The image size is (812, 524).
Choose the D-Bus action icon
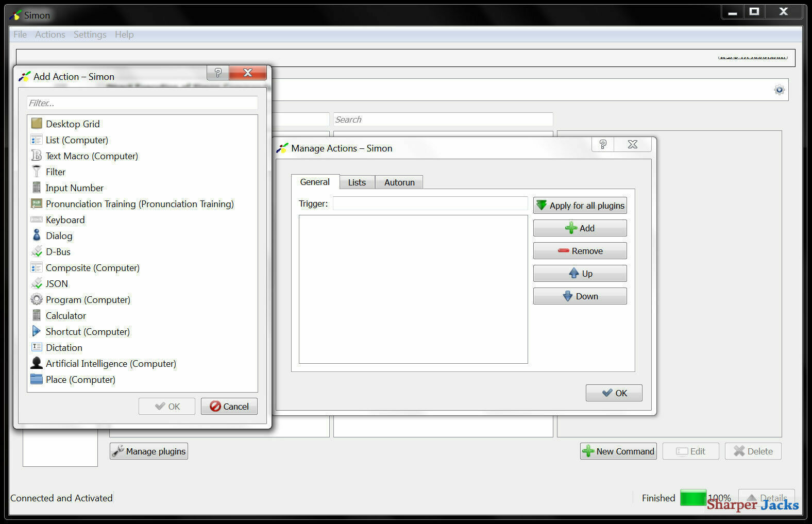pos(37,251)
